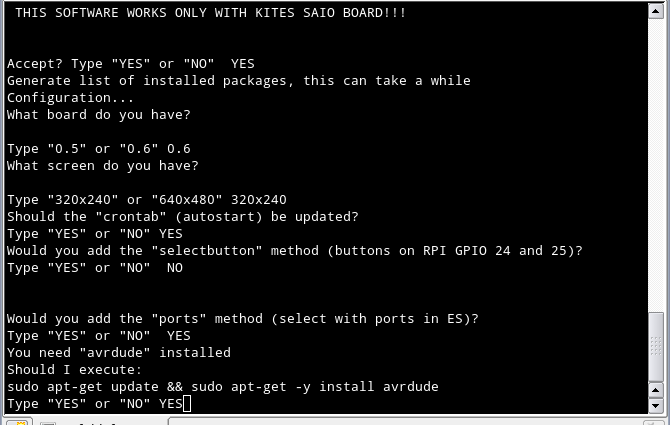
Task: Click the 'Accept? Type "YES" or "NO"' line
Action: [131, 64]
